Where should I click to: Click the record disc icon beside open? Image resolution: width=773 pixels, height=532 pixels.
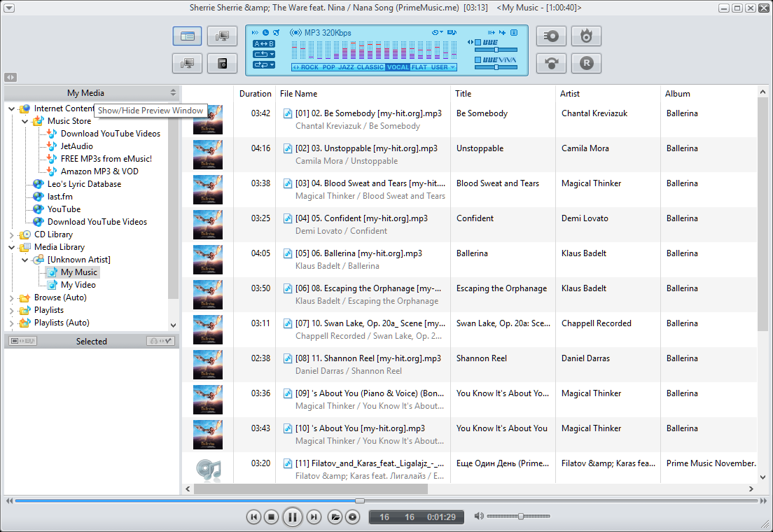pyautogui.click(x=353, y=517)
